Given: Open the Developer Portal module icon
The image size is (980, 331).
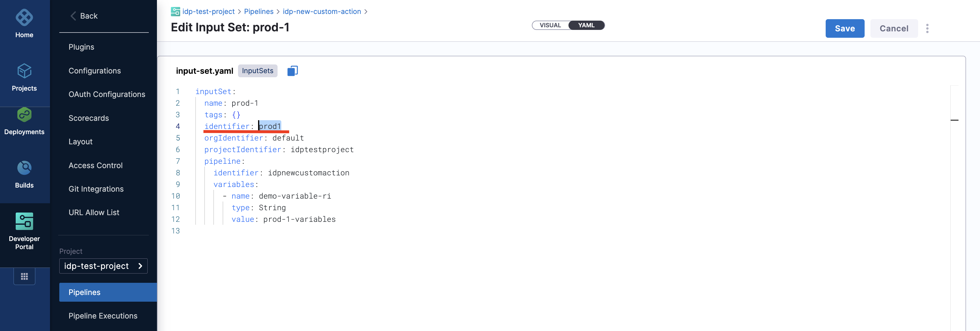Looking at the screenshot, I should (24, 221).
